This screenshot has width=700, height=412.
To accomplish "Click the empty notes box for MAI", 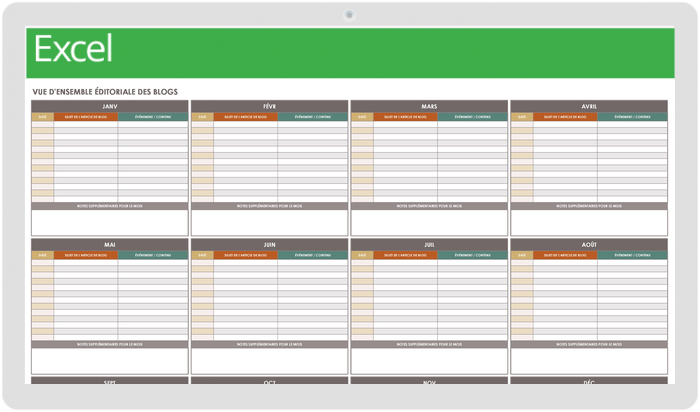I will [x=110, y=361].
